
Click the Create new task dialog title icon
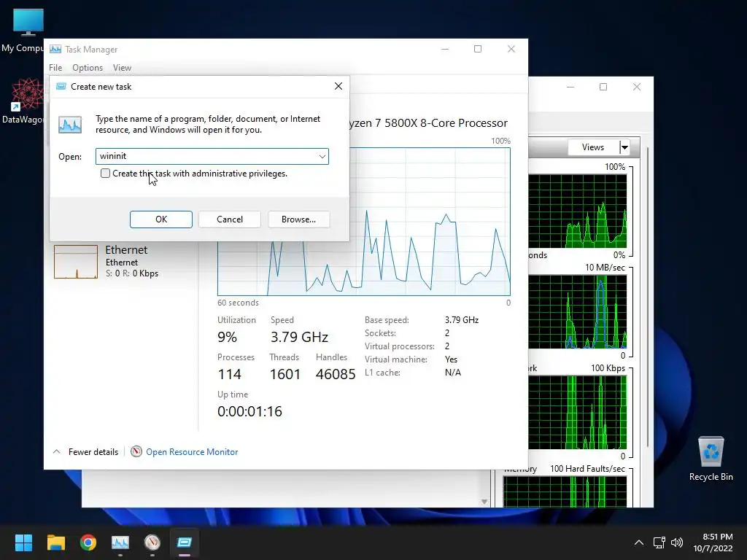coord(61,86)
